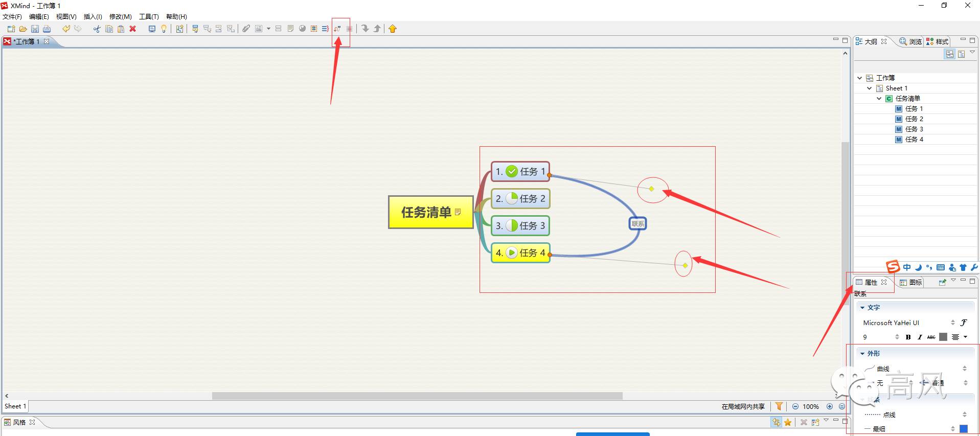Open file with the folder toolbar icon
980x436 pixels.
pos(23,29)
